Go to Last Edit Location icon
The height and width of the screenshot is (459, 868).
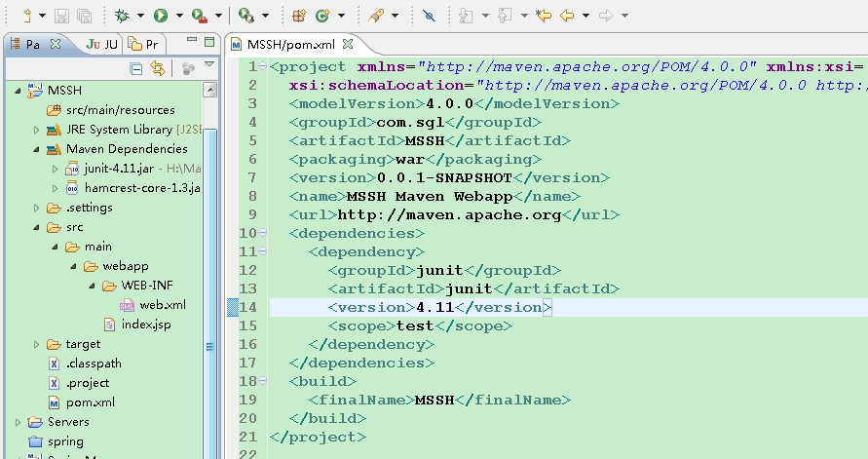pyautogui.click(x=544, y=16)
